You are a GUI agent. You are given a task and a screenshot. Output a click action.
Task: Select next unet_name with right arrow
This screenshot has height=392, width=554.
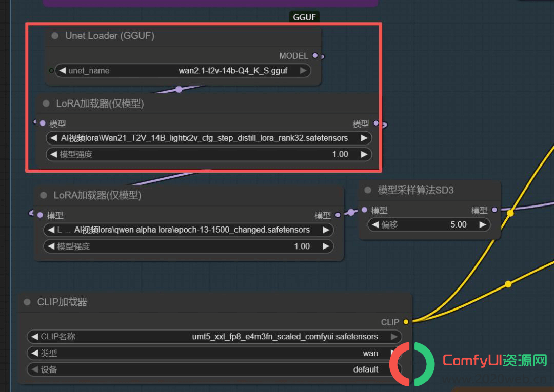[303, 71]
